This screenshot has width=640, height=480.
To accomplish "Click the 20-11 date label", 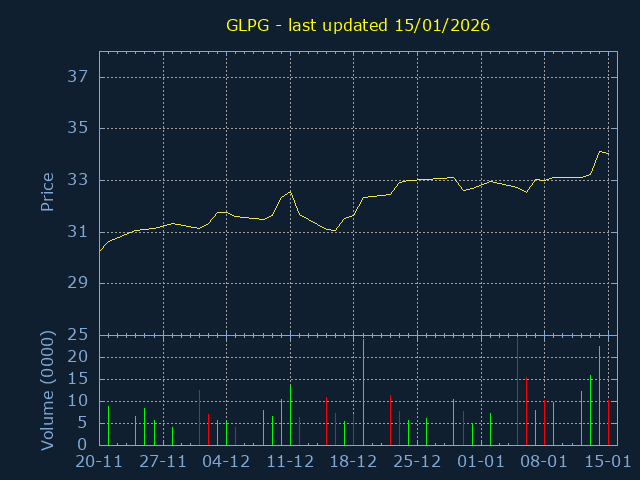I will 99,462.
